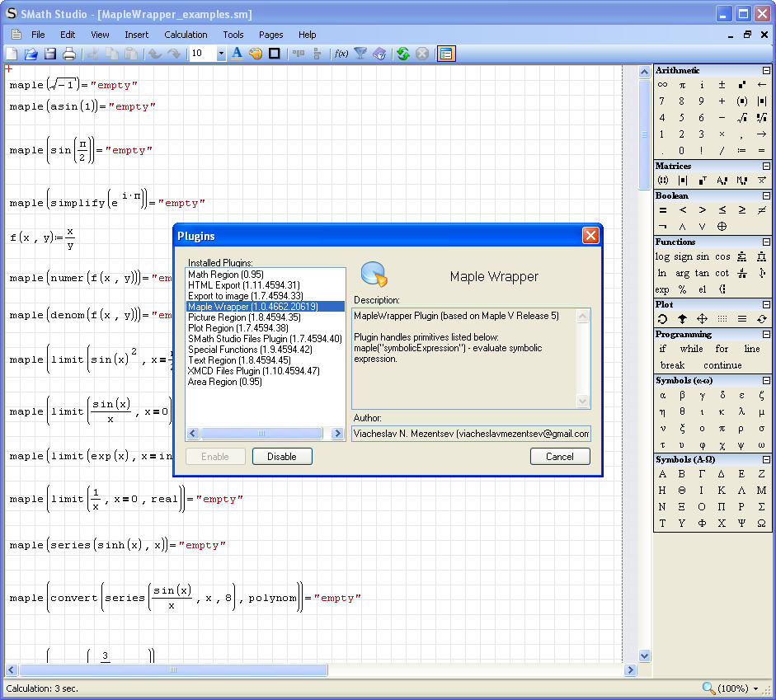Screen dimensions: 776x700
Task: Open the Calculation menu
Action: pyautogui.click(x=186, y=35)
